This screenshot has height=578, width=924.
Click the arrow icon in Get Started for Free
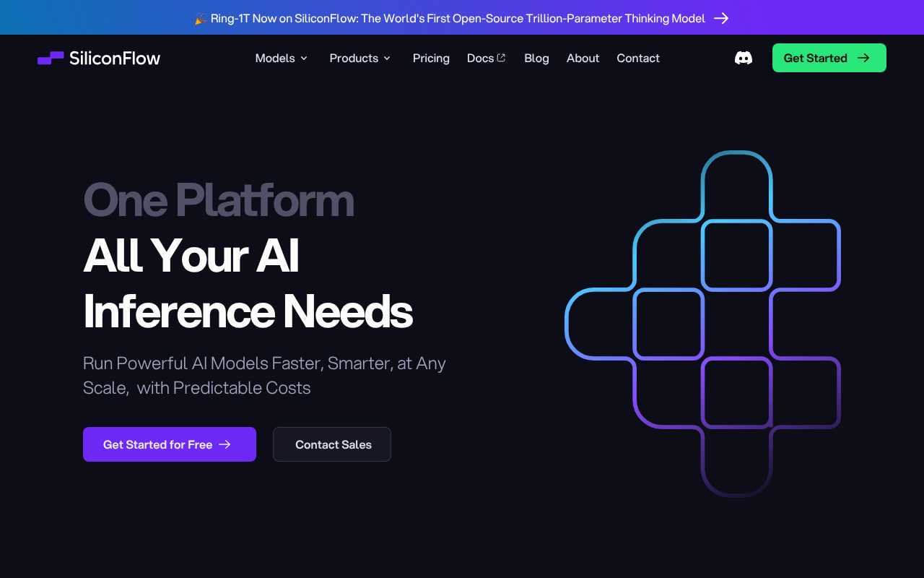226,444
